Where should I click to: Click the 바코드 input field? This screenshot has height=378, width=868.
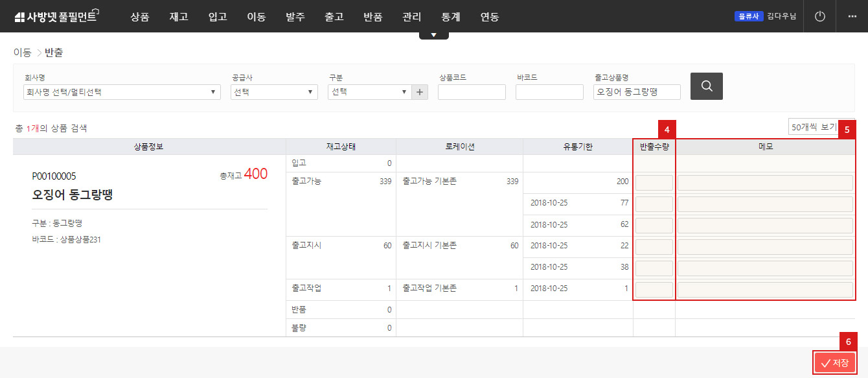click(x=549, y=92)
